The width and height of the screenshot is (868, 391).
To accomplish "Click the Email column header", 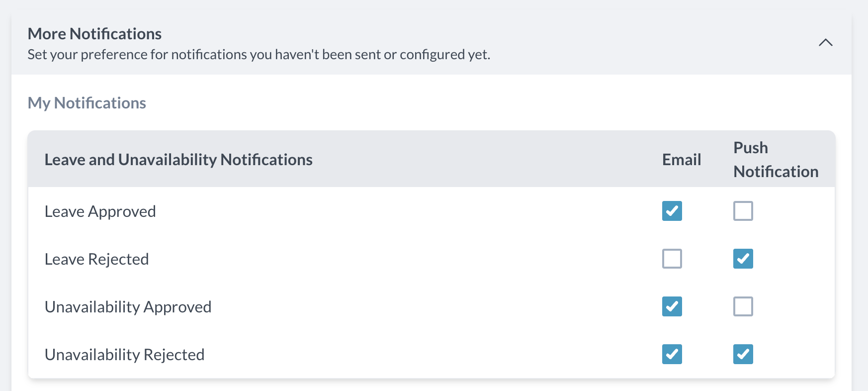I will [681, 160].
